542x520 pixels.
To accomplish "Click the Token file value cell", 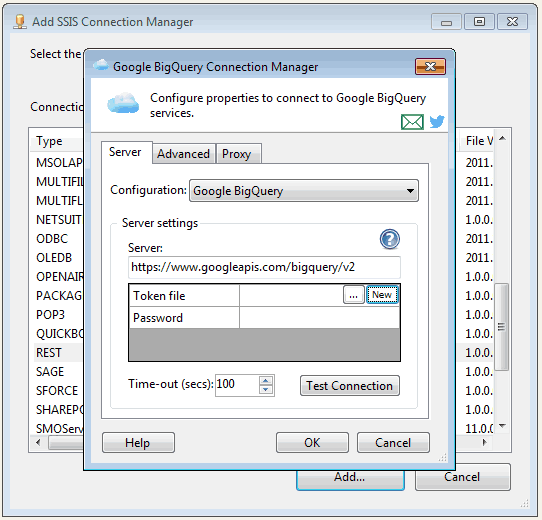I will click(x=291, y=295).
